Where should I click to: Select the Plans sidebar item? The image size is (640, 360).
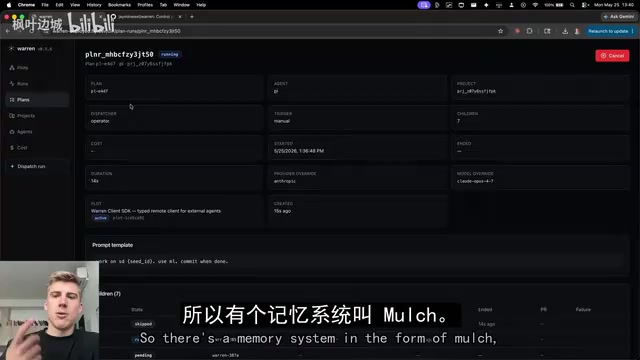37,100
